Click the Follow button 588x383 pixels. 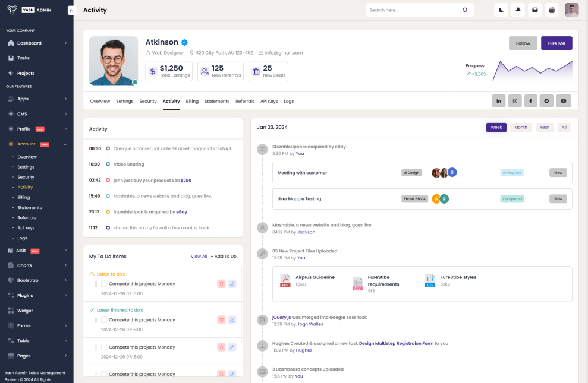pos(523,43)
